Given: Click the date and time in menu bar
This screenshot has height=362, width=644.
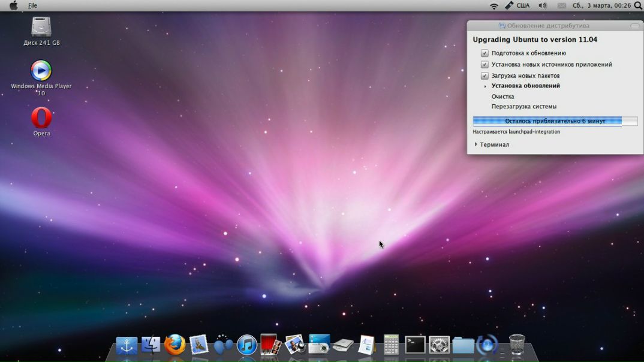Looking at the screenshot, I should click(x=601, y=5).
